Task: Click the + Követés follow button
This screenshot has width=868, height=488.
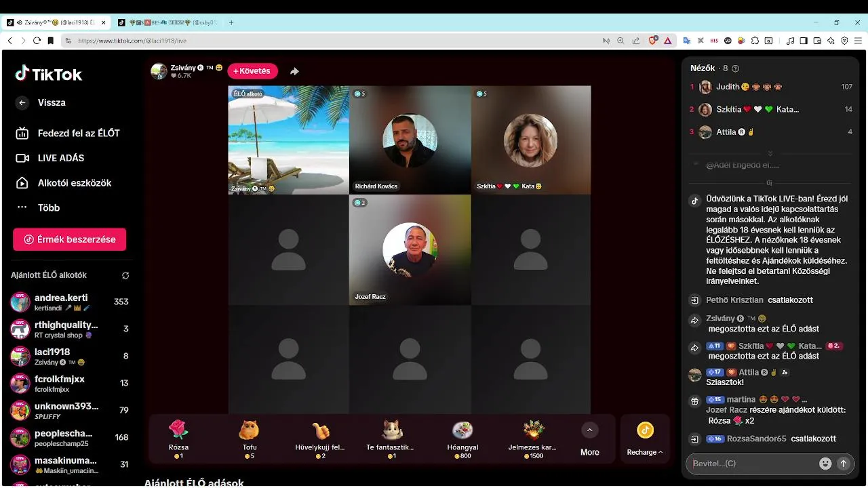Action: [252, 71]
